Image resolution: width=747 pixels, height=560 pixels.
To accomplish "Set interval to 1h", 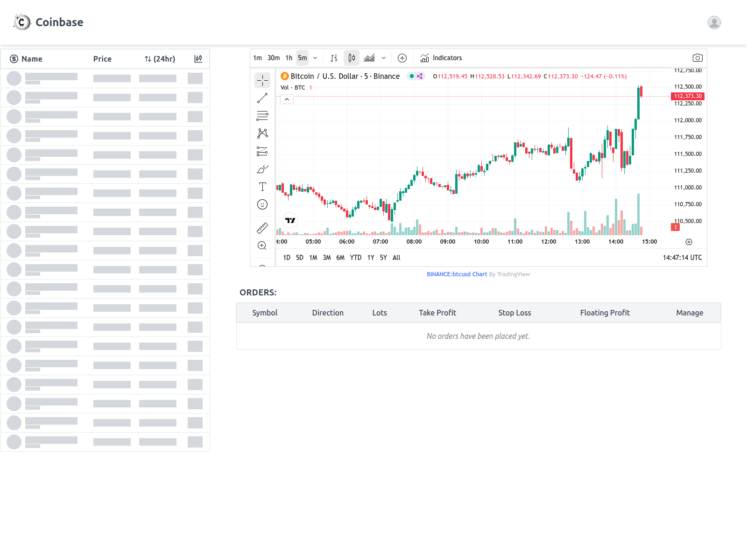I will [x=289, y=58].
